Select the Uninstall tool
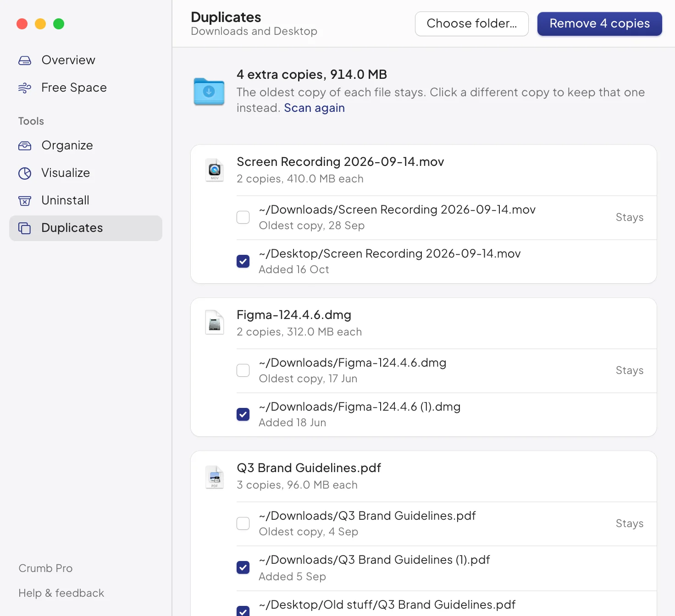The width and height of the screenshot is (675, 616). coord(86,200)
